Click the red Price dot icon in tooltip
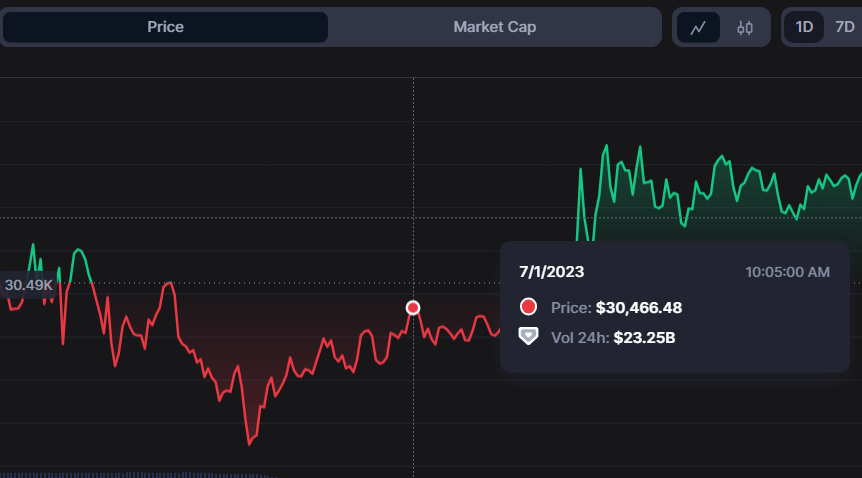This screenshot has width=862, height=478. [x=529, y=307]
